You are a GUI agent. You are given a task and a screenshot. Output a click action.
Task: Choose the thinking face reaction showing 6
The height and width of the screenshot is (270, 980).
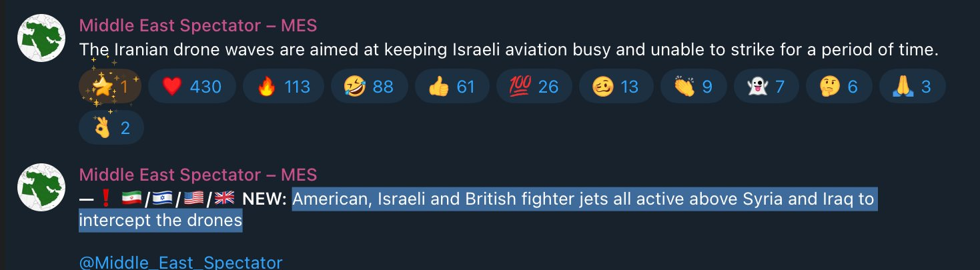tap(765, 87)
